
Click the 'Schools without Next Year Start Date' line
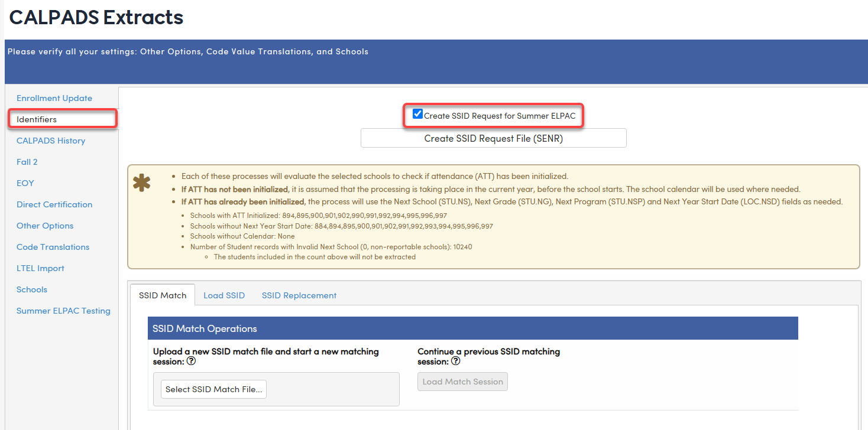(342, 226)
